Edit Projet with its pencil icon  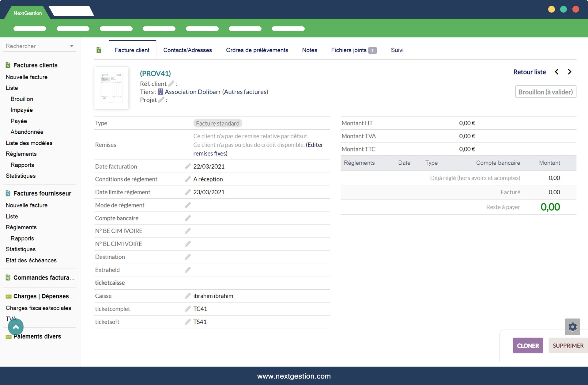161,100
